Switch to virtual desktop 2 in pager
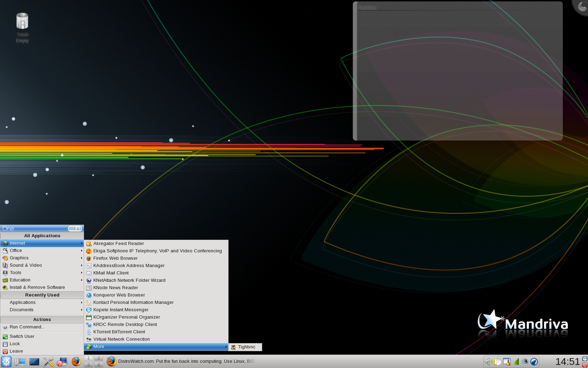 (99, 358)
